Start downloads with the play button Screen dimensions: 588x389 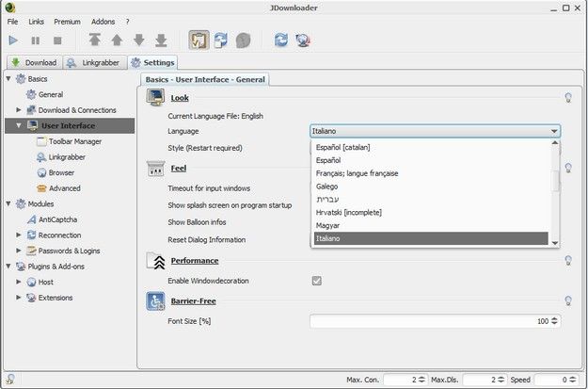13,41
